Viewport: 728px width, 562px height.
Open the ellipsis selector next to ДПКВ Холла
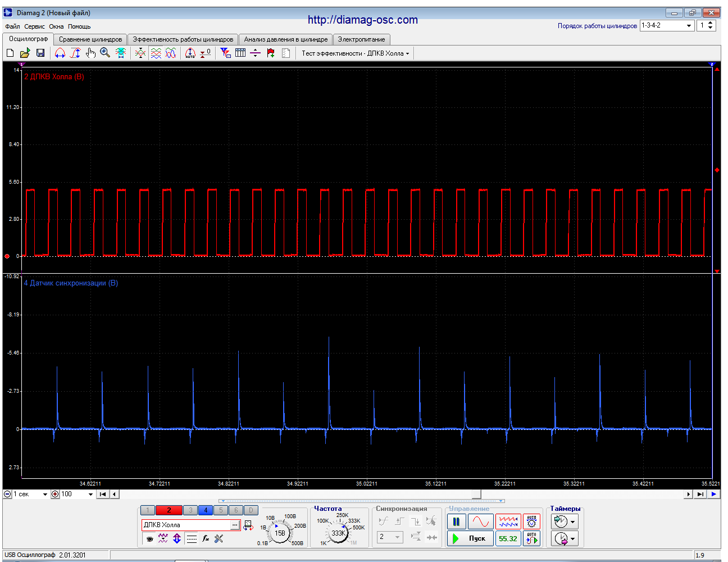[235, 525]
